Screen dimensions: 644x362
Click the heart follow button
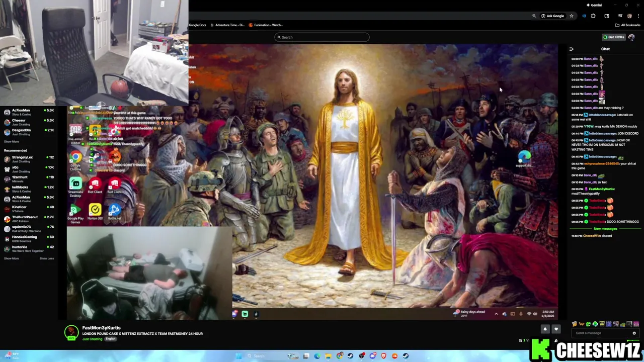[x=556, y=329]
